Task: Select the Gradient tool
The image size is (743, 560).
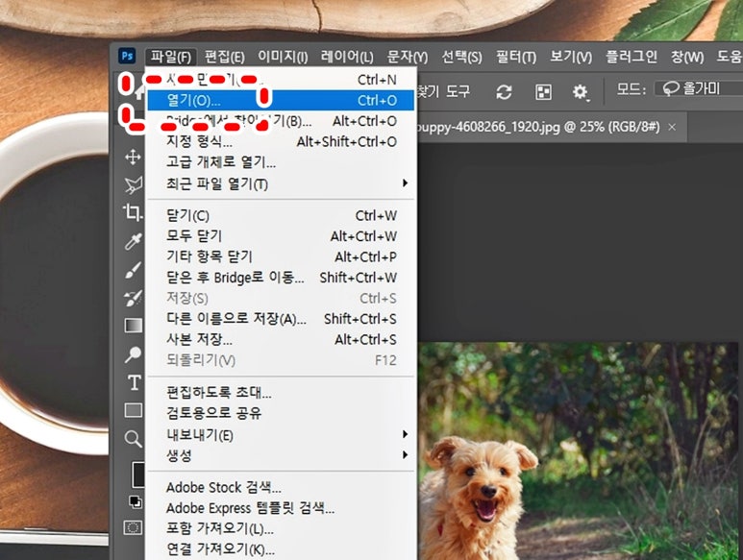Action: [134, 326]
